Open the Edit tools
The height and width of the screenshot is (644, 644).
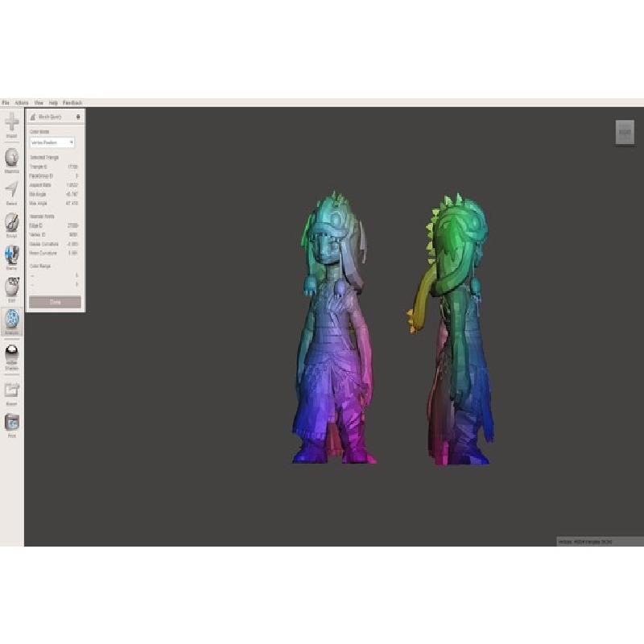(x=12, y=290)
